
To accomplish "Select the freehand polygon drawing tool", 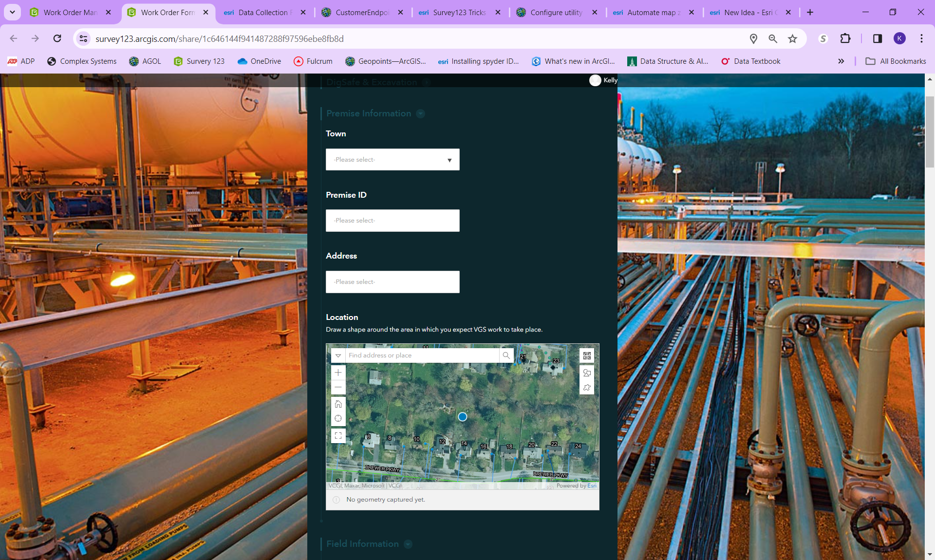I will [586, 388].
